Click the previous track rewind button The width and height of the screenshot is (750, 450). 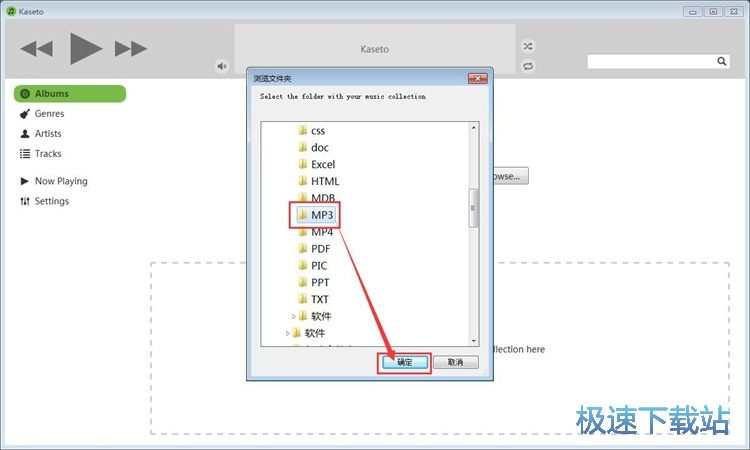coord(36,48)
